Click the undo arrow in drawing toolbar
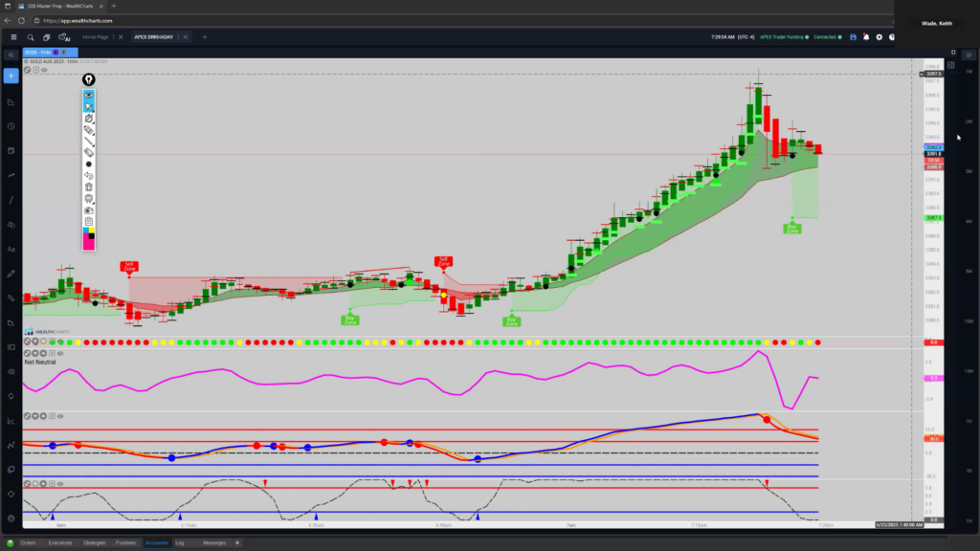980x551 pixels. (x=89, y=176)
